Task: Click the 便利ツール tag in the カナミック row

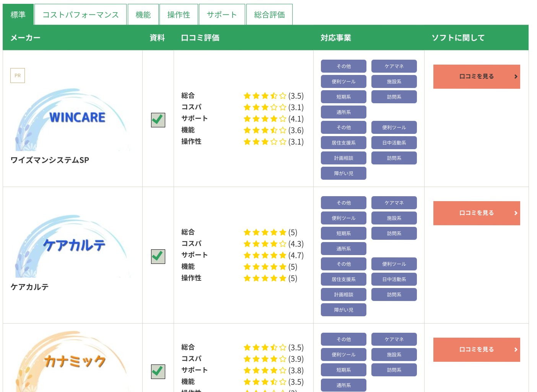Action: click(343, 355)
